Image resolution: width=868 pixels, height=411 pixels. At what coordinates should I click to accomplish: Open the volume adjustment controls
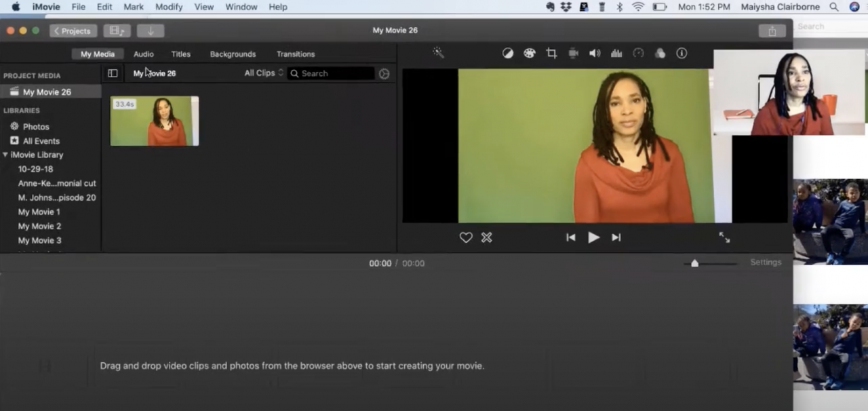(x=595, y=53)
